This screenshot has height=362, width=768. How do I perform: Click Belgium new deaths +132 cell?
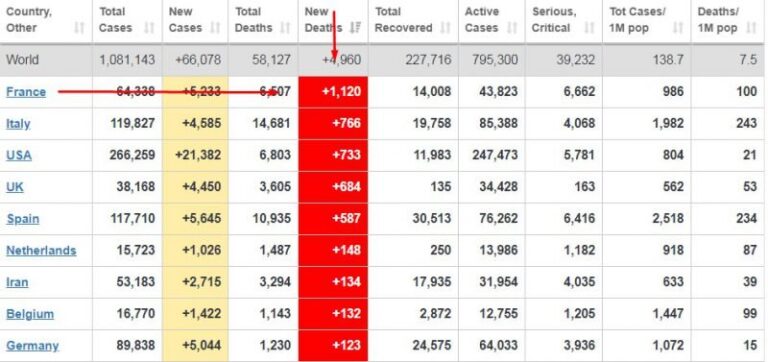pos(333,314)
